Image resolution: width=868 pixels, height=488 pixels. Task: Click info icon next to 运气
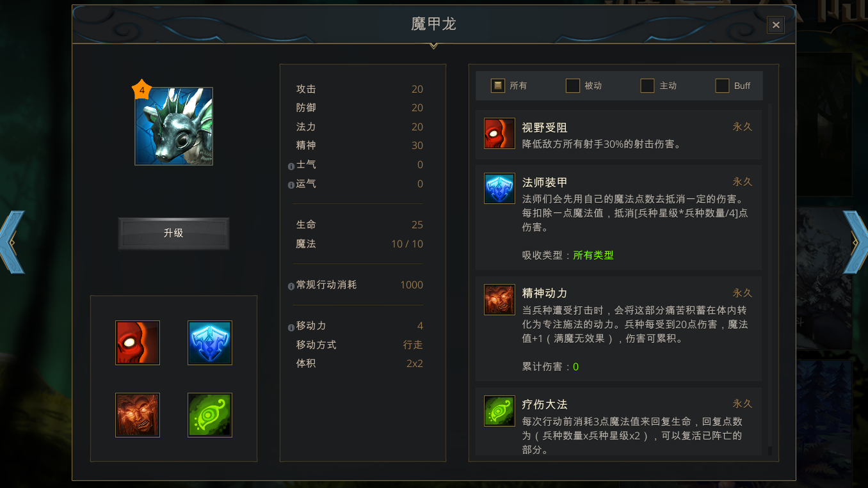(291, 185)
